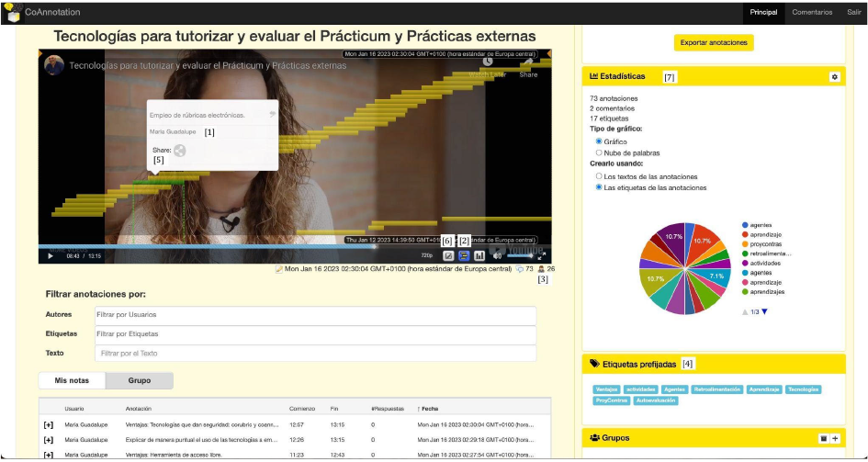The height and width of the screenshot is (462, 868).
Task: Switch to the Grupo tab
Action: point(139,380)
